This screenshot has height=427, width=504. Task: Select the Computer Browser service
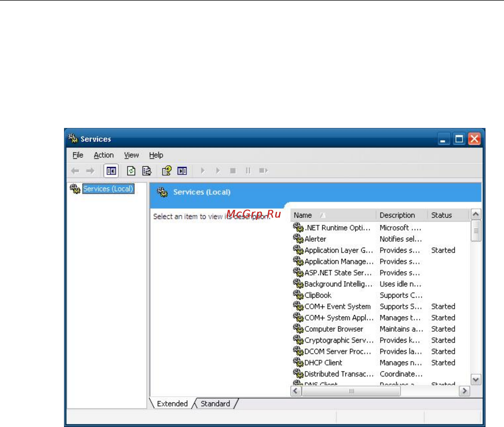(381, 329)
